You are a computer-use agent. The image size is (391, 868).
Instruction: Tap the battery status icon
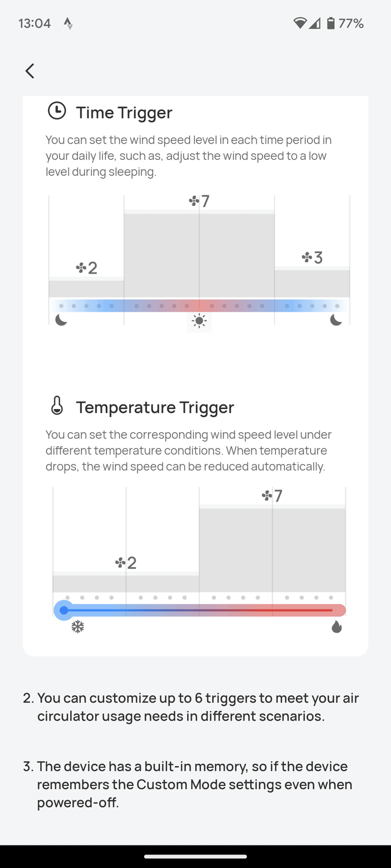(x=331, y=23)
